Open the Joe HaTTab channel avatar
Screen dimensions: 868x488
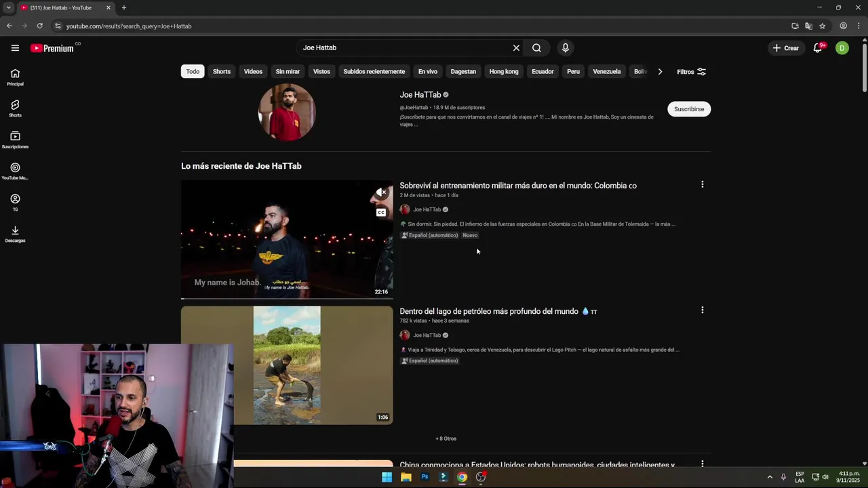(x=287, y=112)
